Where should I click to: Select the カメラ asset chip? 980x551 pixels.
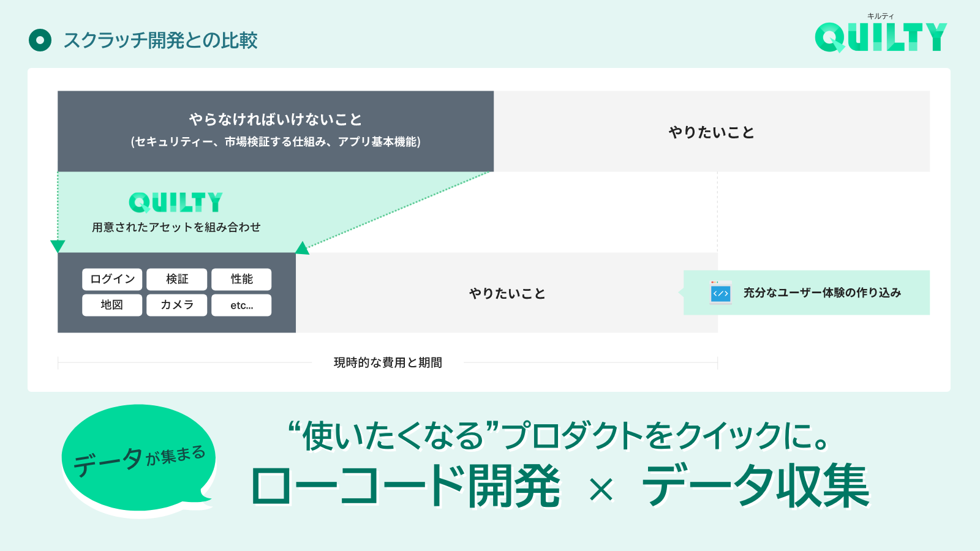(177, 305)
